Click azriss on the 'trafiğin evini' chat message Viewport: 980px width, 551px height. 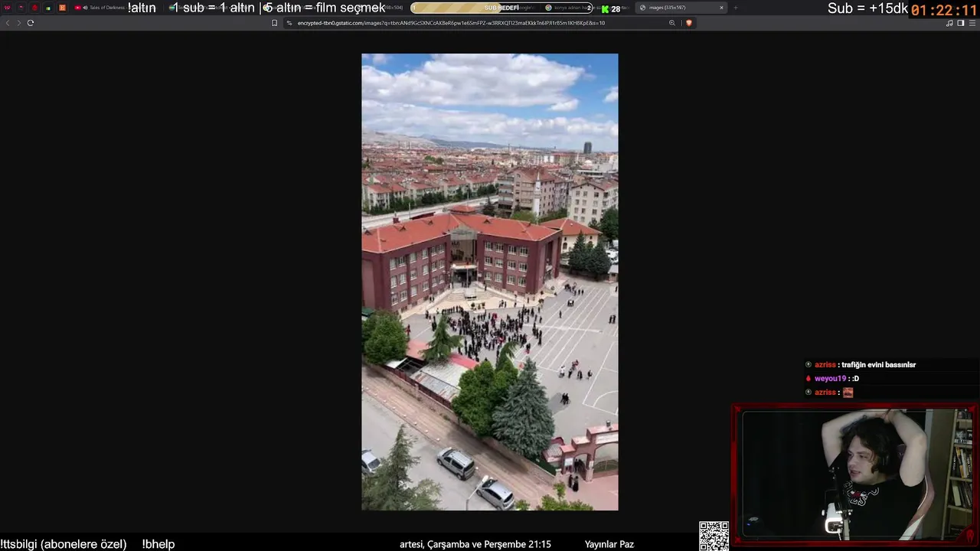pyautogui.click(x=825, y=365)
